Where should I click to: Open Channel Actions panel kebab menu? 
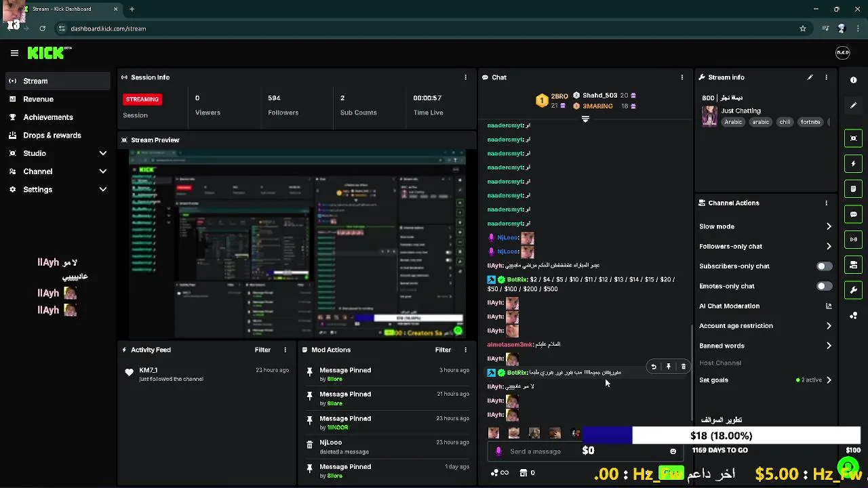tap(826, 203)
